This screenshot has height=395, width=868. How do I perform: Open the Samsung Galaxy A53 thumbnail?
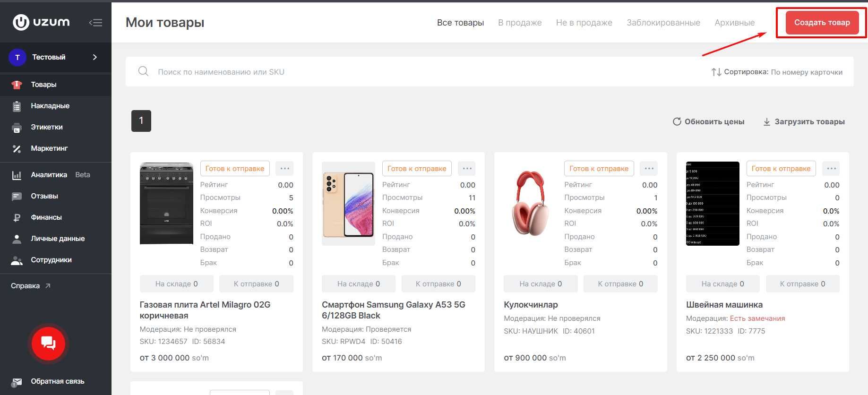pos(348,204)
